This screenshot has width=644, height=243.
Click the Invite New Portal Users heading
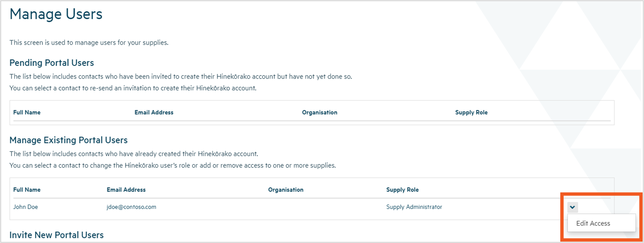pos(56,235)
